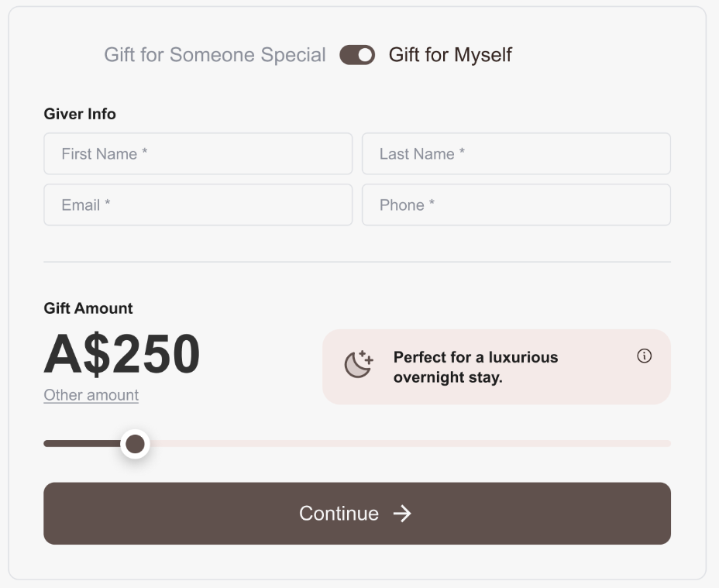This screenshot has height=588, width=719.
Task: Click into the Phone field
Action: 516,205
